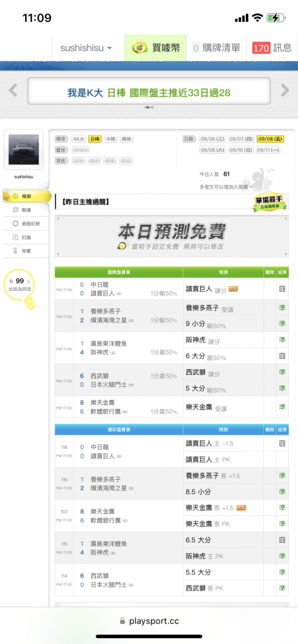Click the 【昨日主推過關】 title

point(86,202)
